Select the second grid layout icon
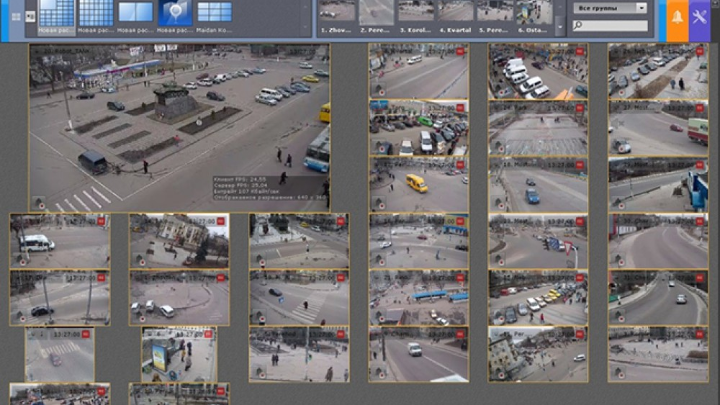 [96, 13]
